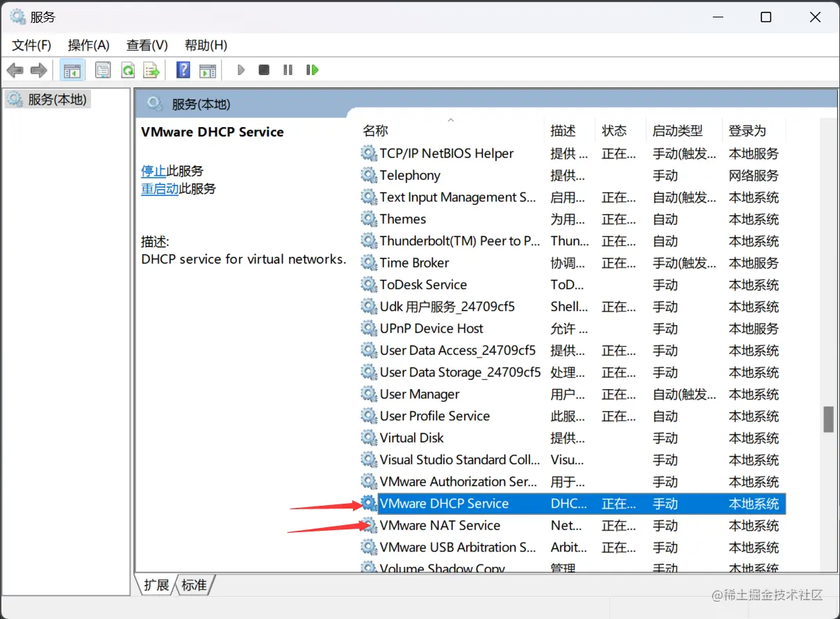
Task: Click the gear icon beside VMware NAT Service
Action: [x=369, y=525]
